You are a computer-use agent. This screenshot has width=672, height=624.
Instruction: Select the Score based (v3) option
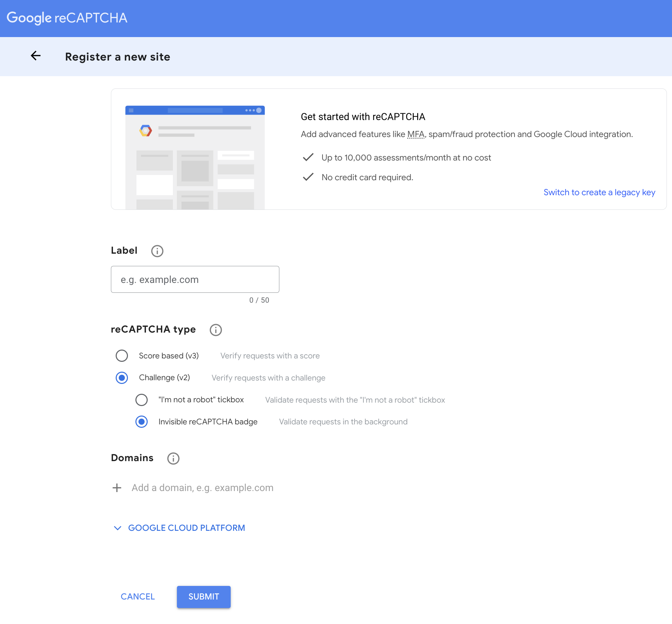click(121, 356)
